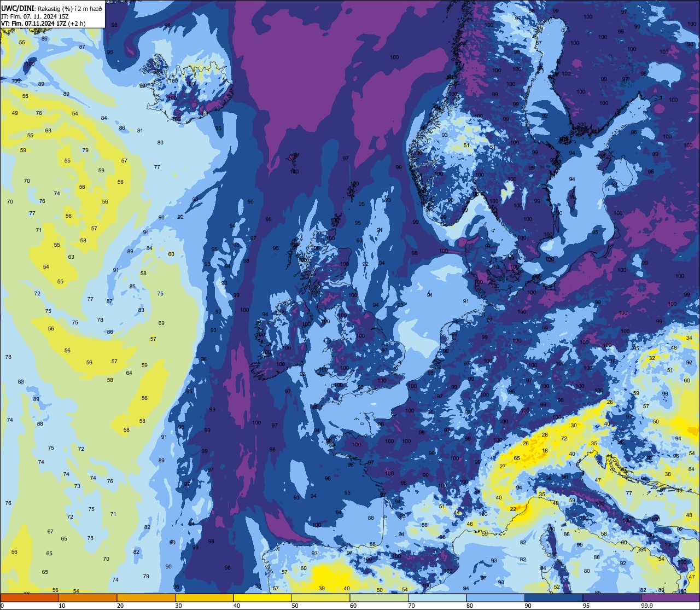700x610 pixels.
Task: Click the legend tick label '30' on colour bar
Action: pos(178,606)
